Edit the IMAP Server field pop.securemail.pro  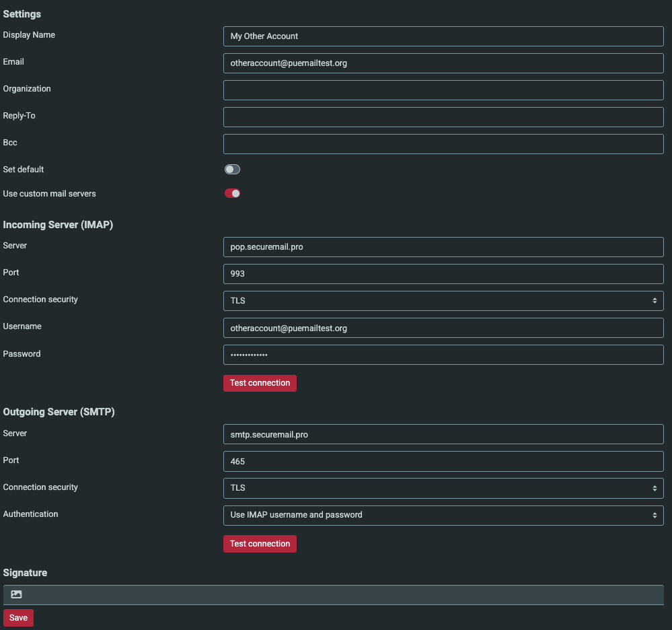tap(443, 247)
